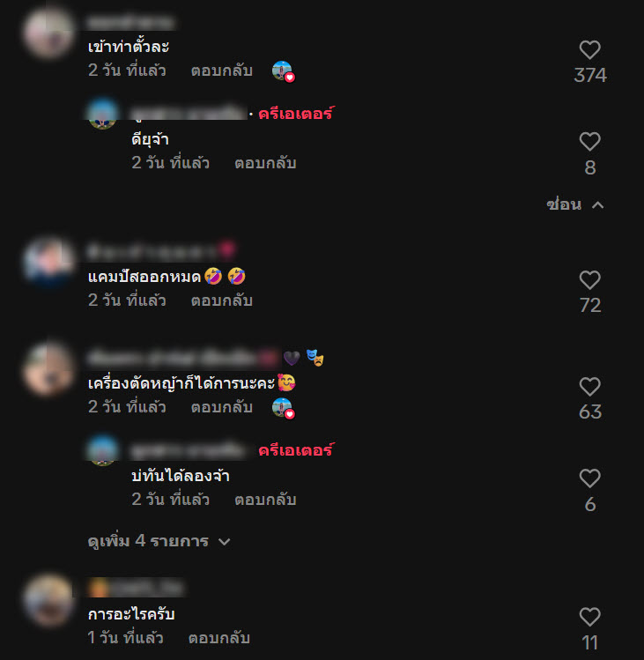
Task: Expand 'ดูเพิ่ม 4 รายการ' replies
Action: coord(159,541)
